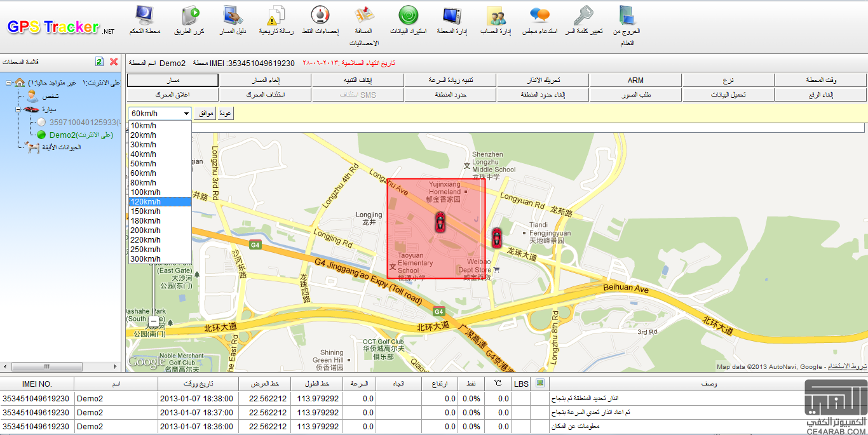The height and width of the screenshot is (435, 868).
Task: Refresh the station list with green icon
Action: (99, 62)
